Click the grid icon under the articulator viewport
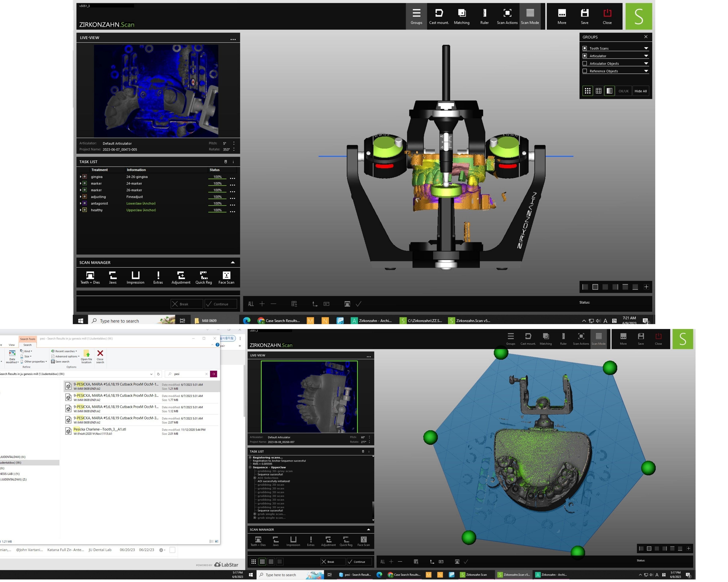728x582 pixels. [x=294, y=304]
